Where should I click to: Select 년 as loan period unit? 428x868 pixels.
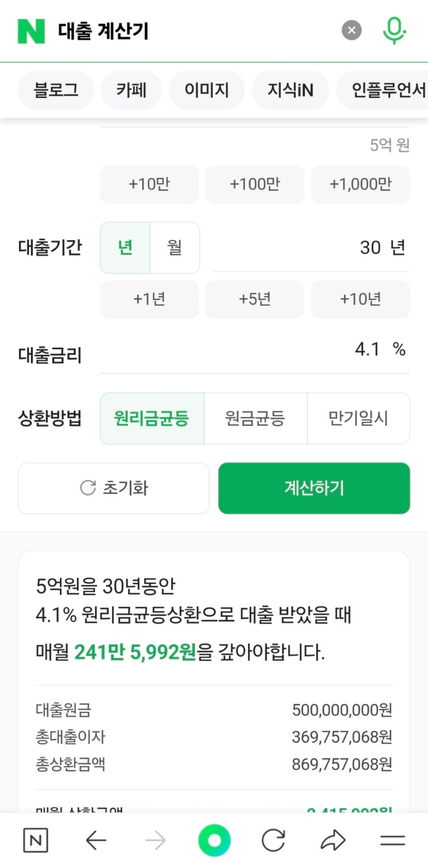click(x=126, y=248)
